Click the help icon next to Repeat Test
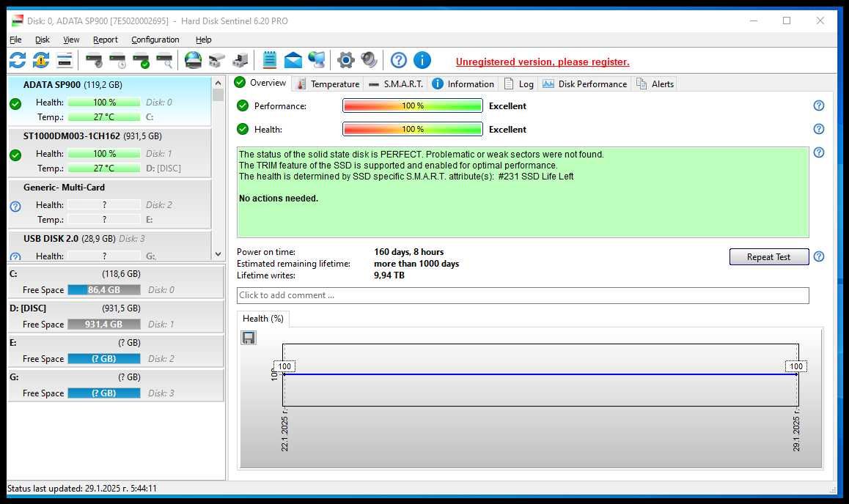The height and width of the screenshot is (504, 849). coord(819,256)
